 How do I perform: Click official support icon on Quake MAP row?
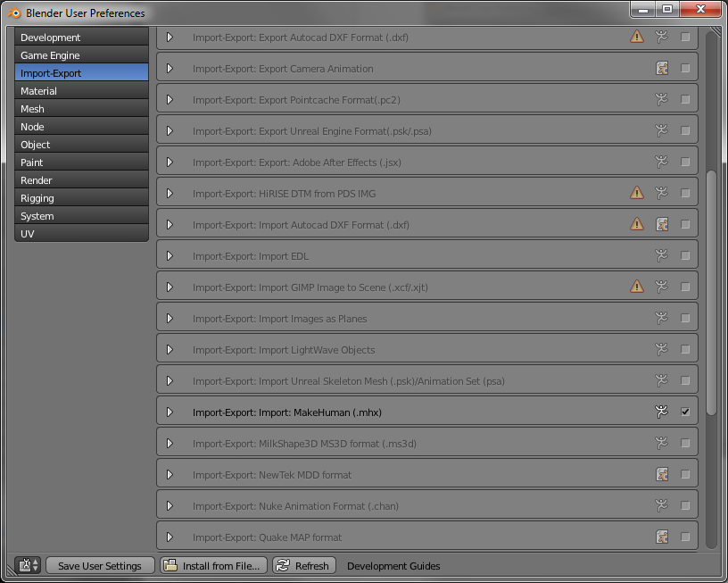(662, 537)
